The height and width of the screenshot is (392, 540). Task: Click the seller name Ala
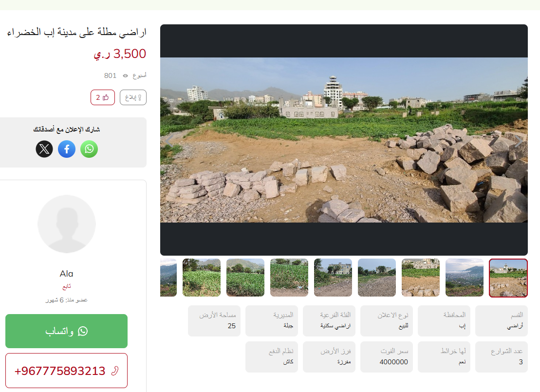click(x=67, y=274)
